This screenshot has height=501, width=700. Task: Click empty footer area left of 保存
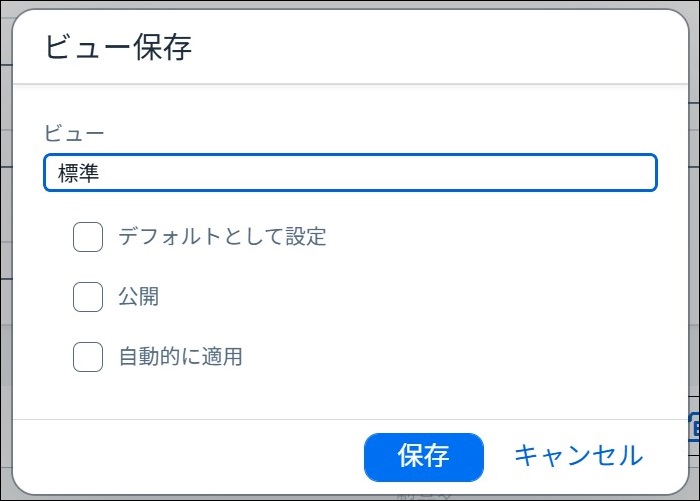[188, 456]
